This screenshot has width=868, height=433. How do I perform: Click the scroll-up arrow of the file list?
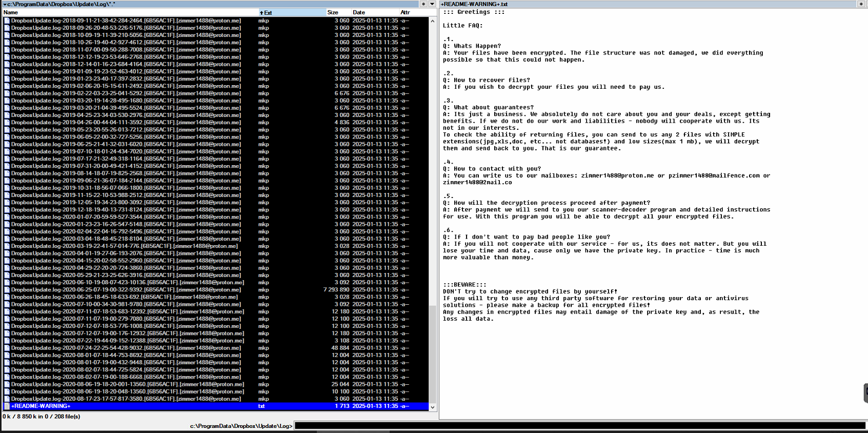pyautogui.click(x=433, y=22)
